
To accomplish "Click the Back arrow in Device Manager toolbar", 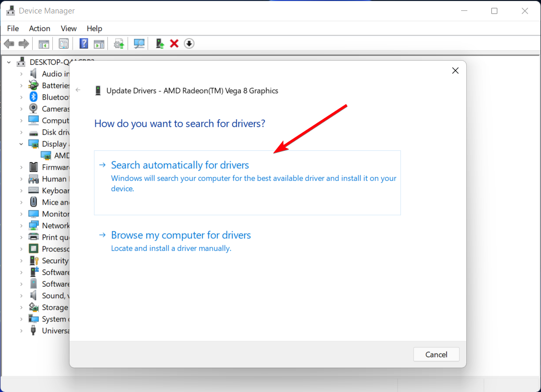I will [9, 44].
